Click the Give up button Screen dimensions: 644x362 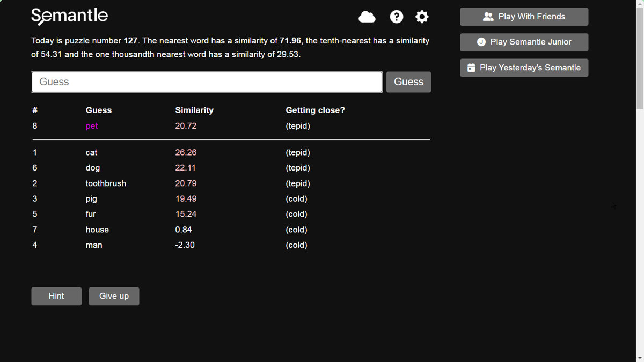[114, 295]
